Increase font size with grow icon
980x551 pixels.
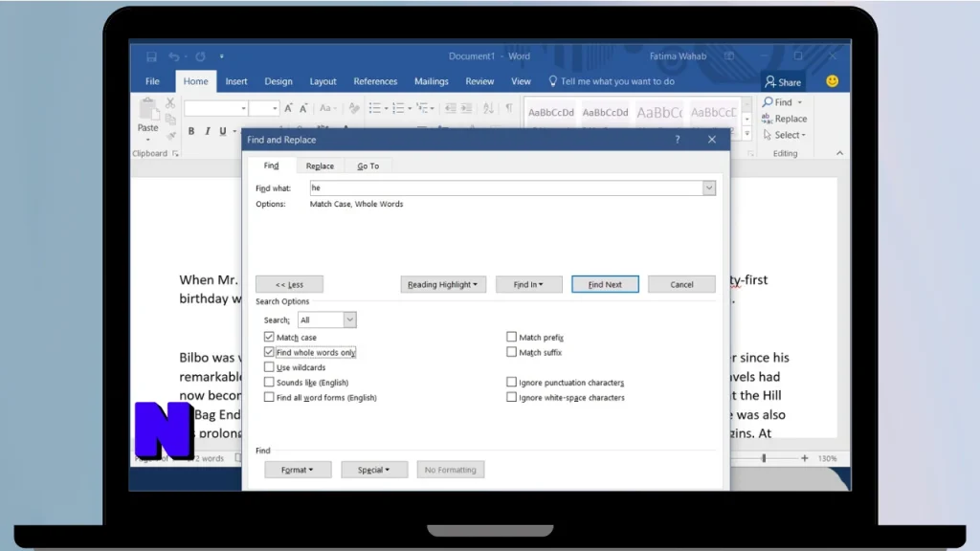[x=288, y=108]
